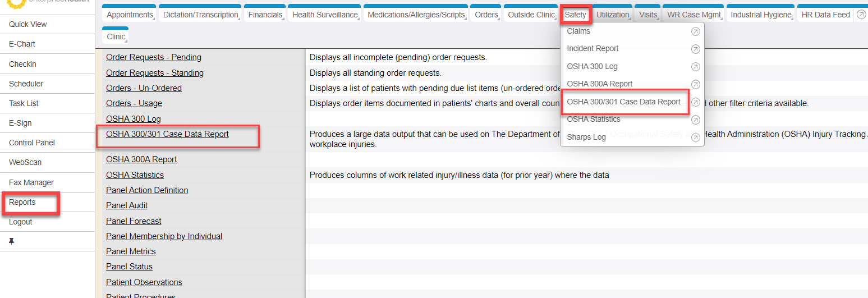Click the arrow icon next to OSHA 300A Report in dropdown

[695, 84]
